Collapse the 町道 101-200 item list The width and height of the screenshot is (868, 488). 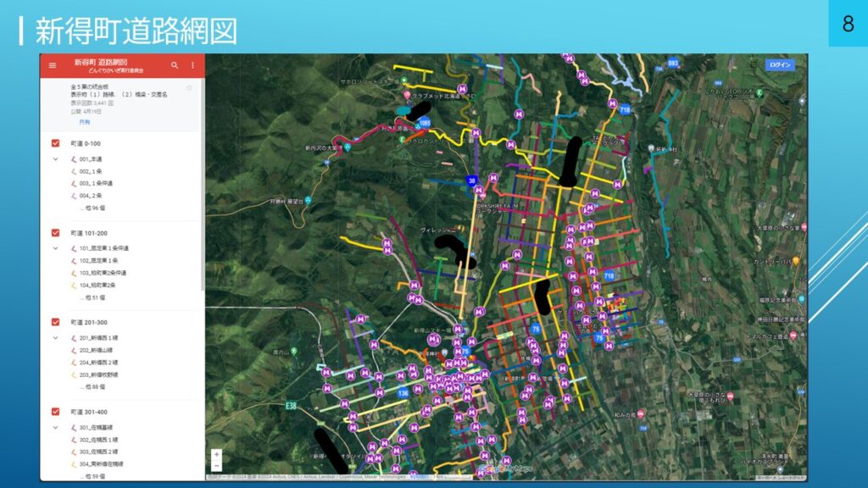click(x=56, y=248)
